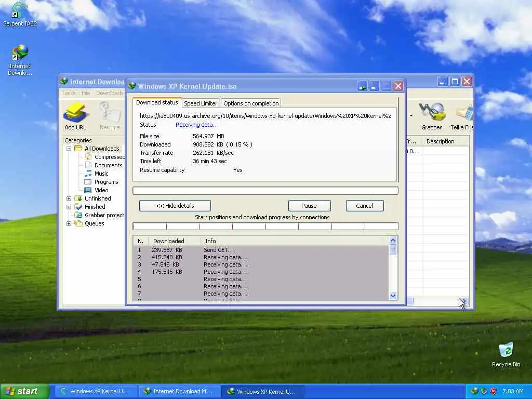This screenshot has height=399, width=532.
Task: Open the File menu in IDM
Action: (86, 93)
